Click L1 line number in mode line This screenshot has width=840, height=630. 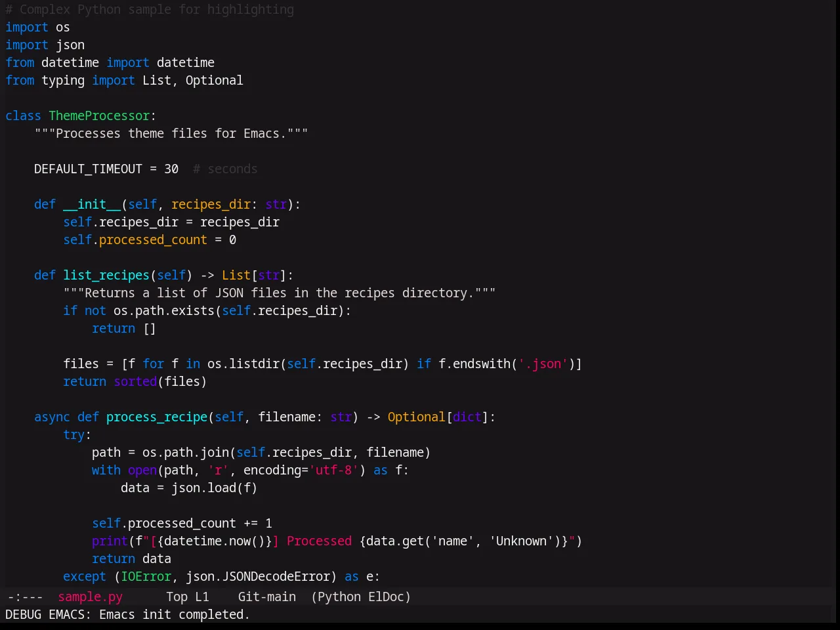tap(202, 597)
